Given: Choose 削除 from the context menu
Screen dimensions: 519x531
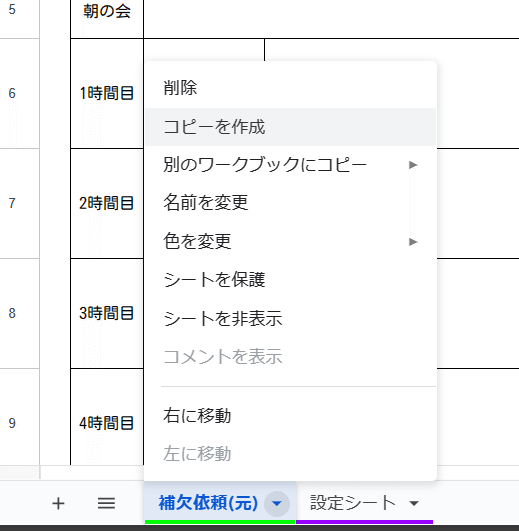Looking at the screenshot, I should (290, 88).
